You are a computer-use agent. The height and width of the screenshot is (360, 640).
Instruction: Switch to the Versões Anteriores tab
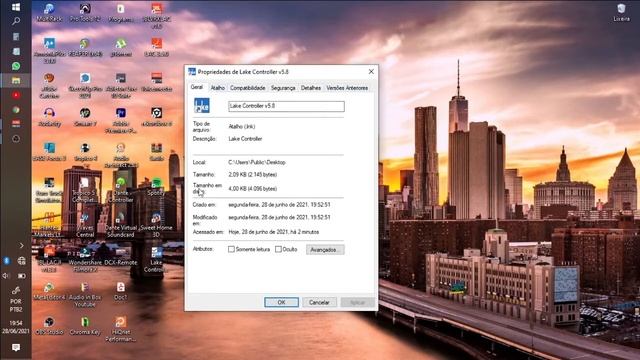click(x=347, y=88)
